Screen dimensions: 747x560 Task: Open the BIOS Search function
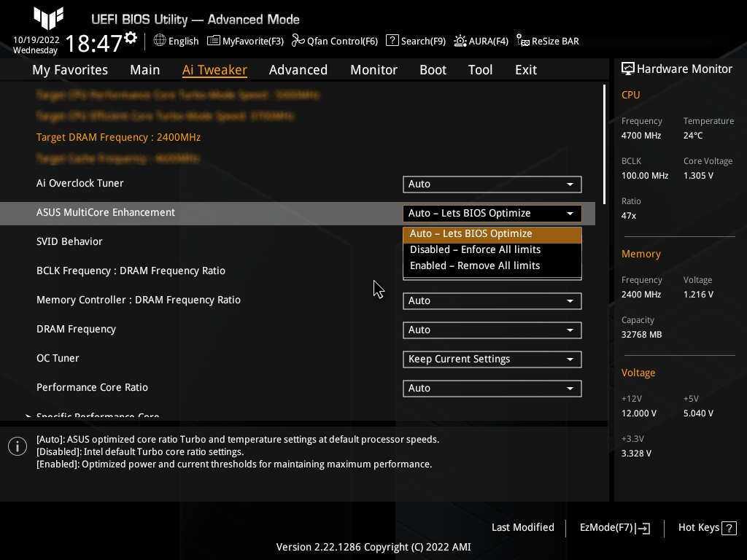(415, 41)
